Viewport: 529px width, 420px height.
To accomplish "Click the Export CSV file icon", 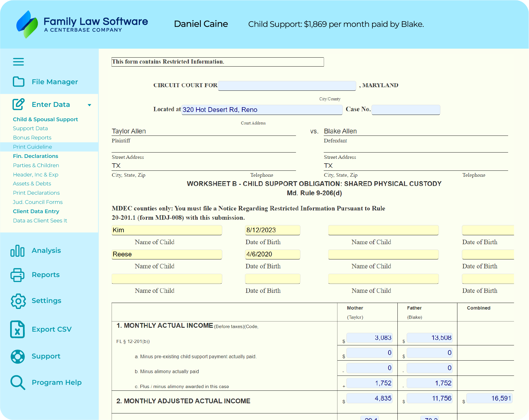I will click(17, 329).
